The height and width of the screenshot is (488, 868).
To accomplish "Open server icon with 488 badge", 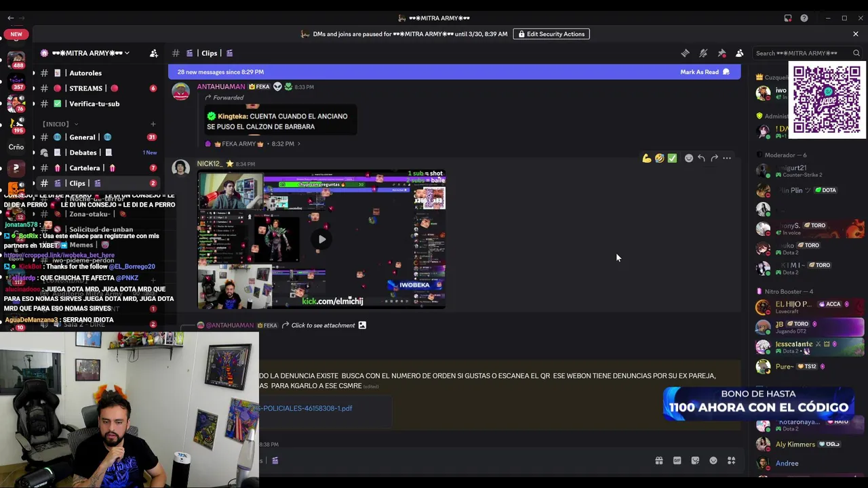I will [16, 60].
